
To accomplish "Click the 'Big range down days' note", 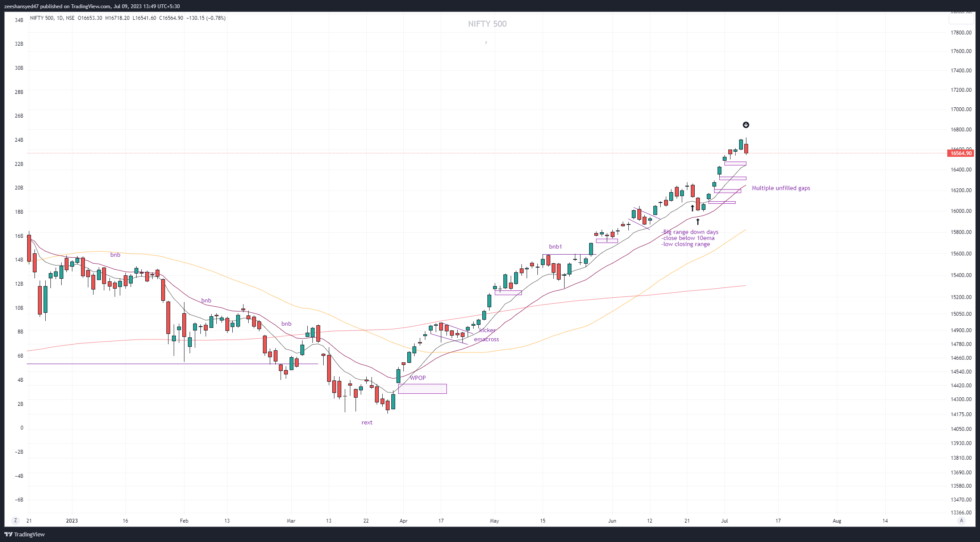I will [690, 232].
